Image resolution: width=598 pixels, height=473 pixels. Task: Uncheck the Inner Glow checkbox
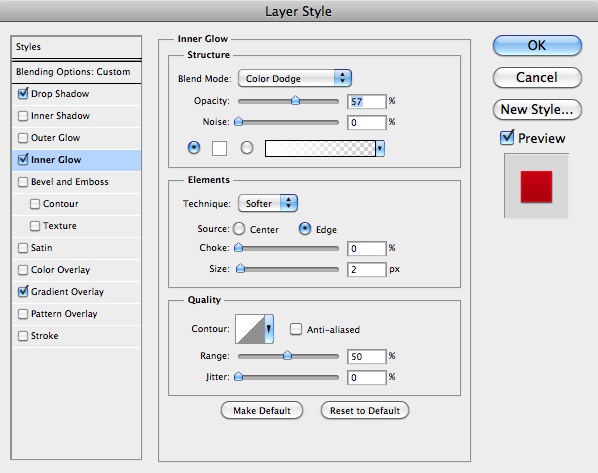tap(23, 159)
